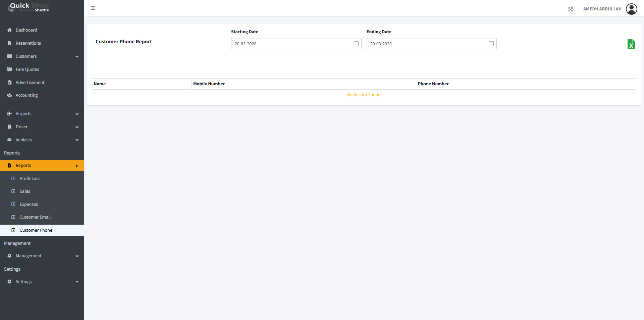Open Starting Date calendar picker icon

356,44
